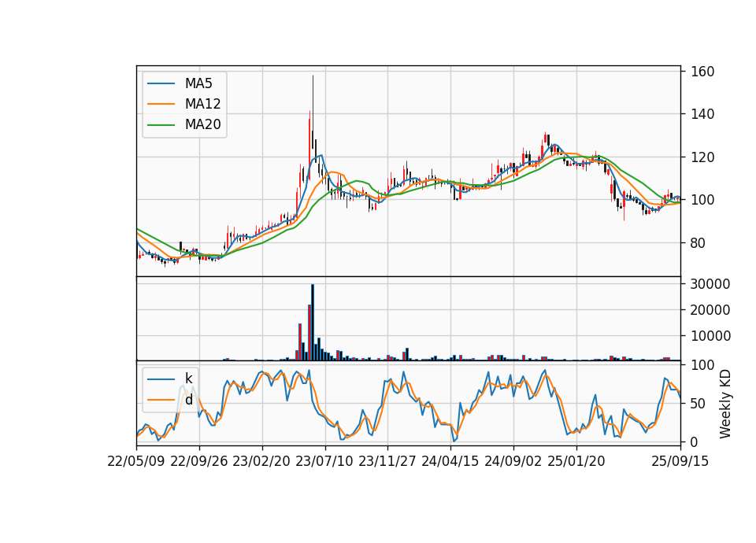This screenshot has width=756, height=543.
Task: Click the 30000 volume axis label
Action: click(x=710, y=284)
